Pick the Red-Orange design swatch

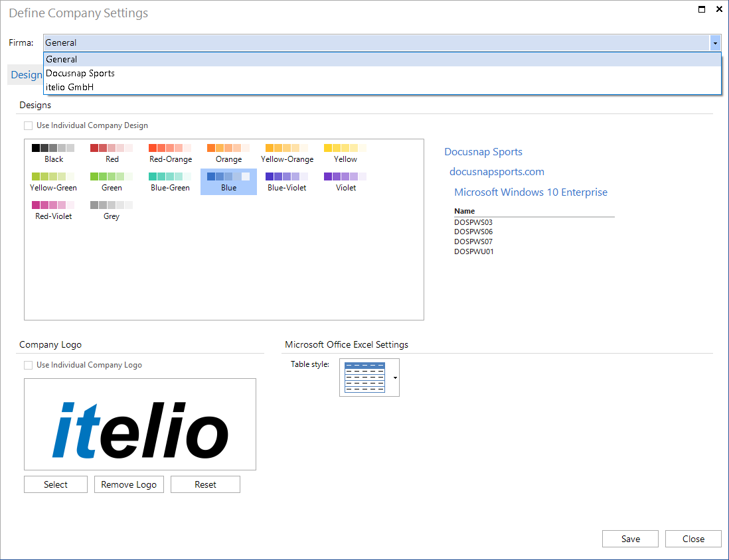(170, 153)
